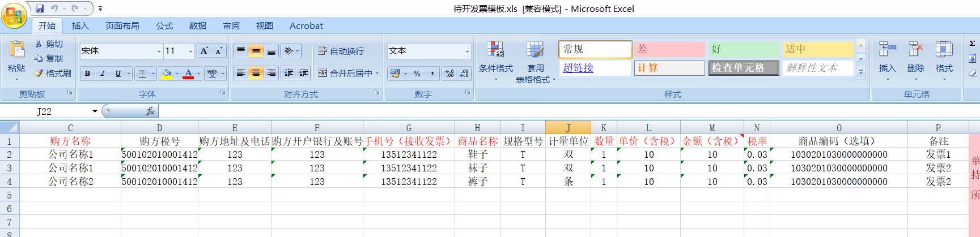Image resolution: width=980 pixels, height=237 pixels.
Task: Click the Wrap Text (自动换行) button
Action: [341, 51]
